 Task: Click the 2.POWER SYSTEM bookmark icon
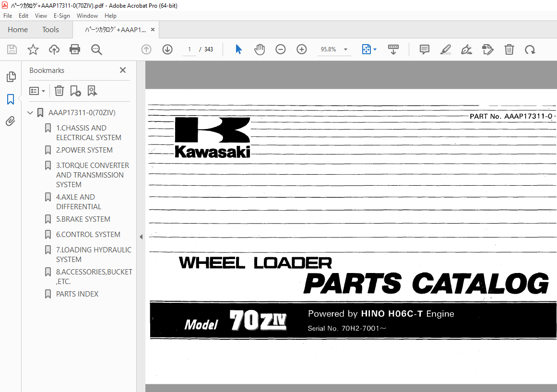(x=48, y=150)
